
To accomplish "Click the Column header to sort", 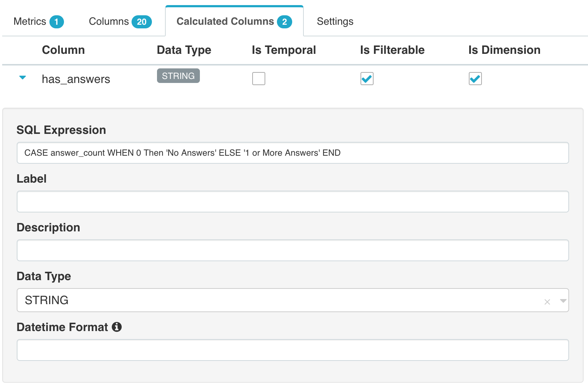I will [63, 50].
